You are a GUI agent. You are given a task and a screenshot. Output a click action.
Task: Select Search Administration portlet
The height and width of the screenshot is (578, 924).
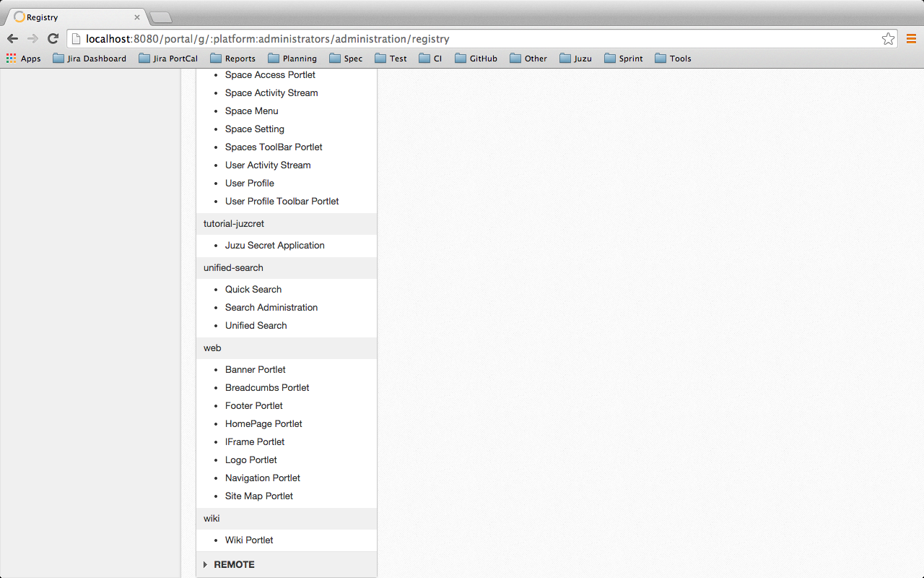pos(271,308)
